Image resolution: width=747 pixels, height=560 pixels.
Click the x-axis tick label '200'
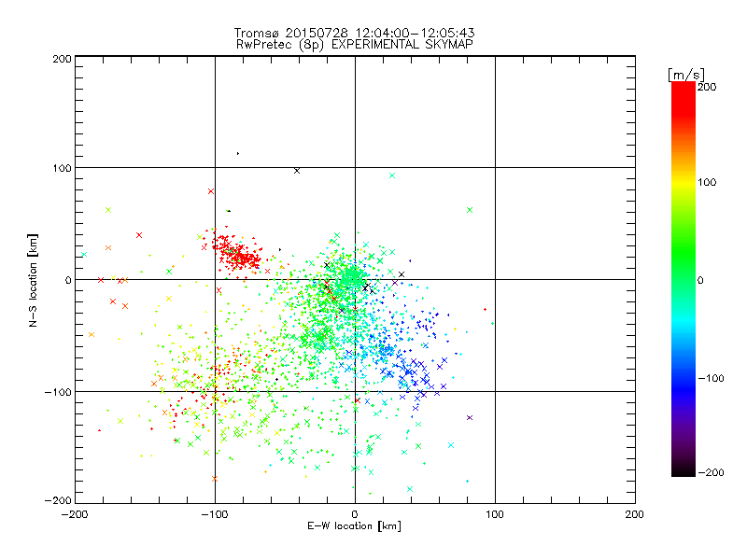click(635, 514)
